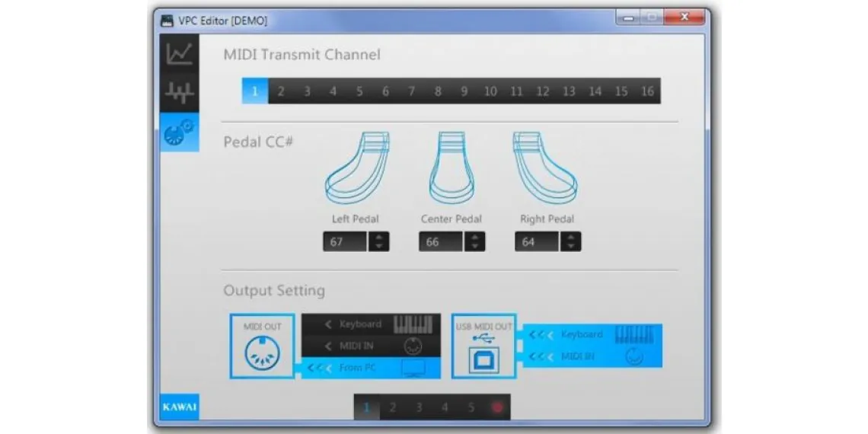868x434 pixels.
Task: Click the red record dot button
Action: [497, 407]
